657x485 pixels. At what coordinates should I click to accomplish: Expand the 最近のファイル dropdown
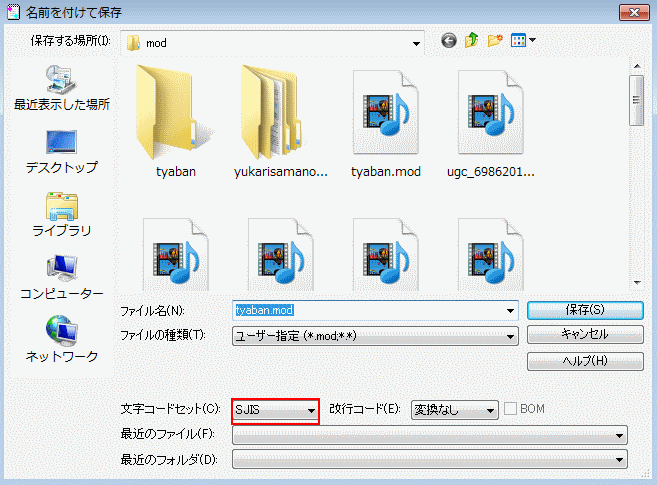pos(429,435)
